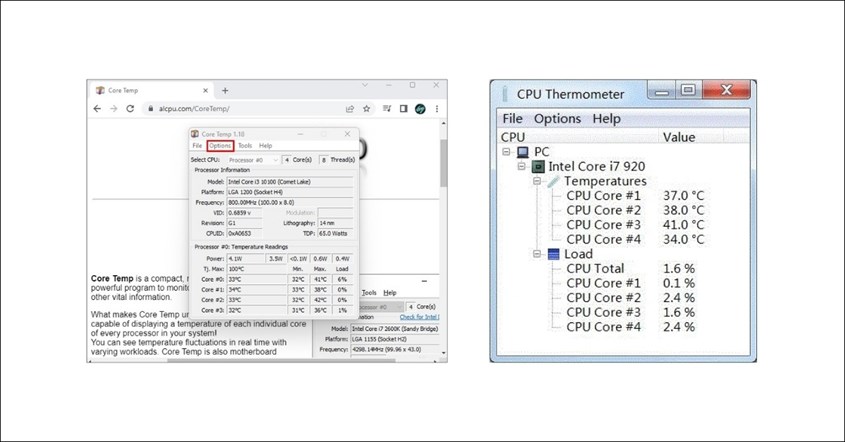Screen dimensions: 845x442
Task: Click the Intel Core i7 2600K model field
Action: (x=395, y=328)
